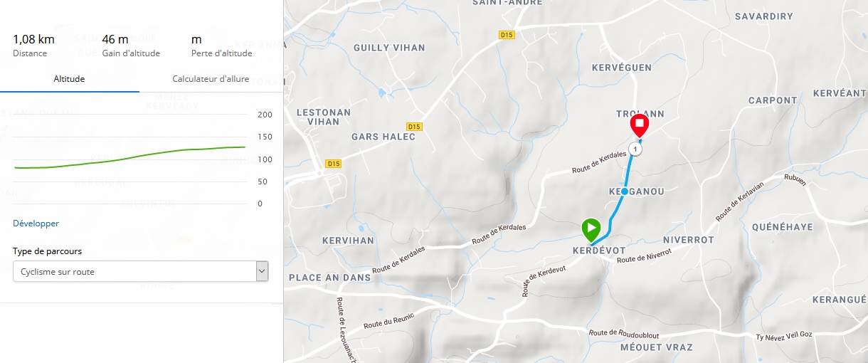Viewport: 868px width, 363px height.
Task: Open the Type de parcours combo box
Action: [141, 271]
